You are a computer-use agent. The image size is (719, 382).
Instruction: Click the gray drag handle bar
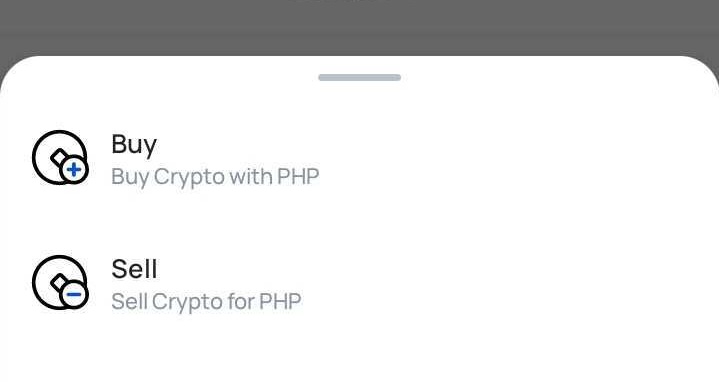click(x=360, y=78)
